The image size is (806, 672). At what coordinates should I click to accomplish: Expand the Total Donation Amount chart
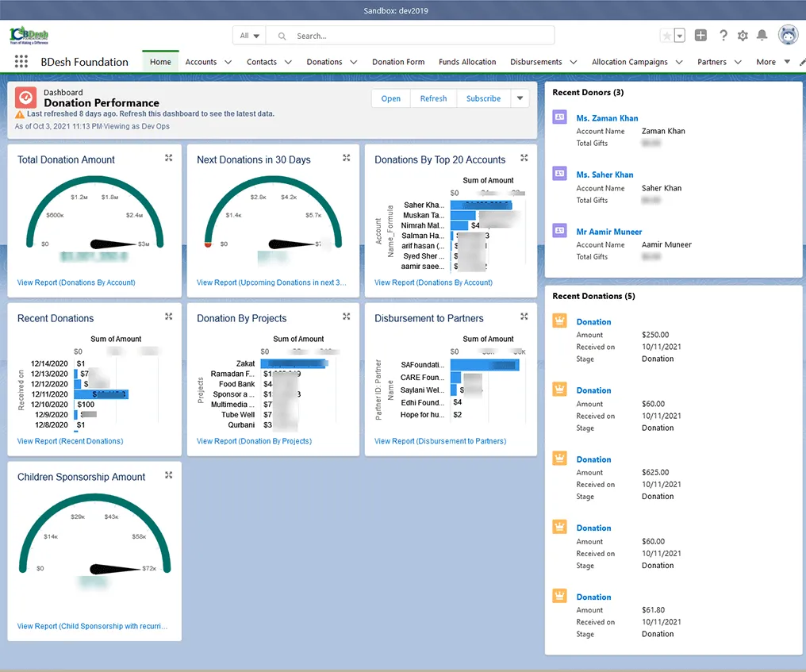point(169,158)
